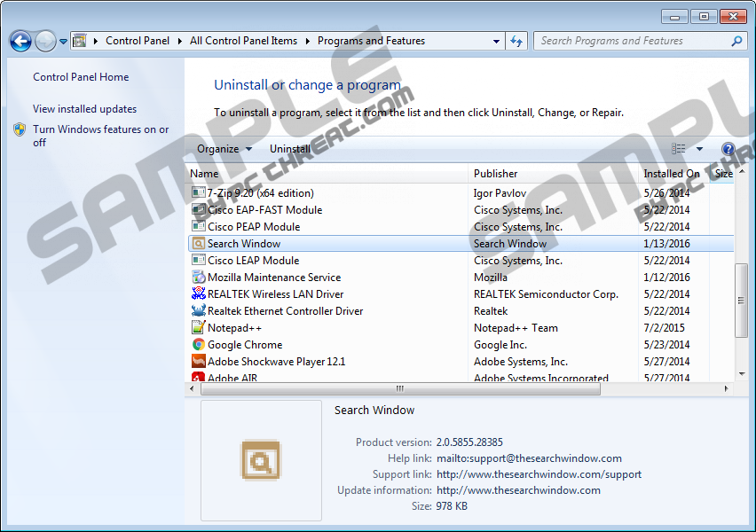
Task: Click the Search Programs and Features field
Action: [x=632, y=41]
